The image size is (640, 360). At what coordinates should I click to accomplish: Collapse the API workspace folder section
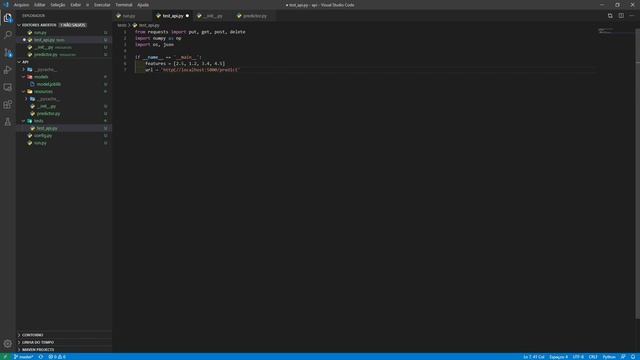(x=19, y=62)
